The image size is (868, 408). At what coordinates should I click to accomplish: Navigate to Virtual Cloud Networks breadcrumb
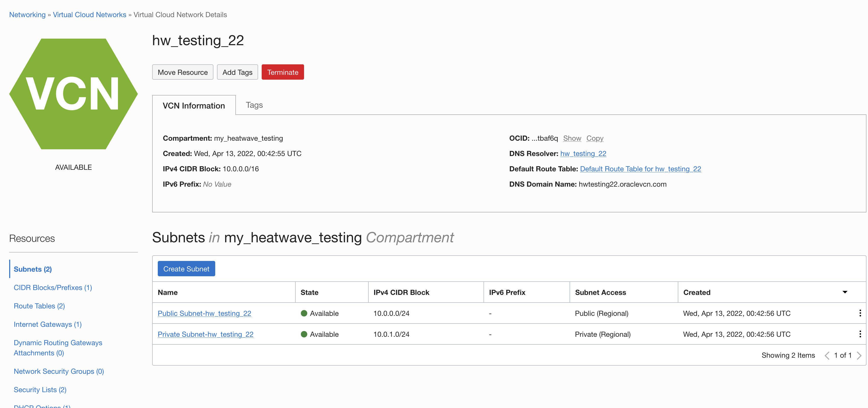coord(89,15)
